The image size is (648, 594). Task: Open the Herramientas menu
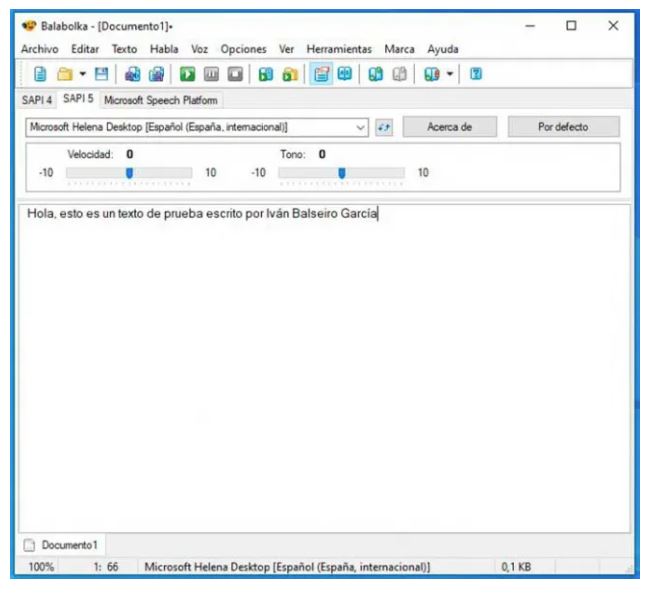[339, 49]
